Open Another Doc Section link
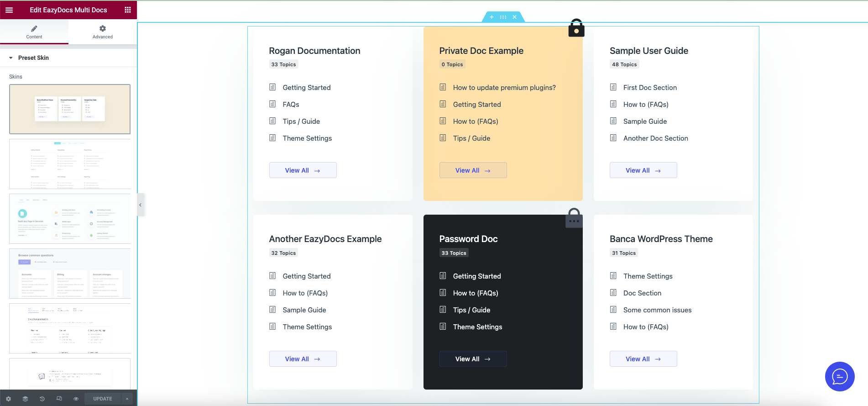This screenshot has height=406, width=868. [655, 138]
